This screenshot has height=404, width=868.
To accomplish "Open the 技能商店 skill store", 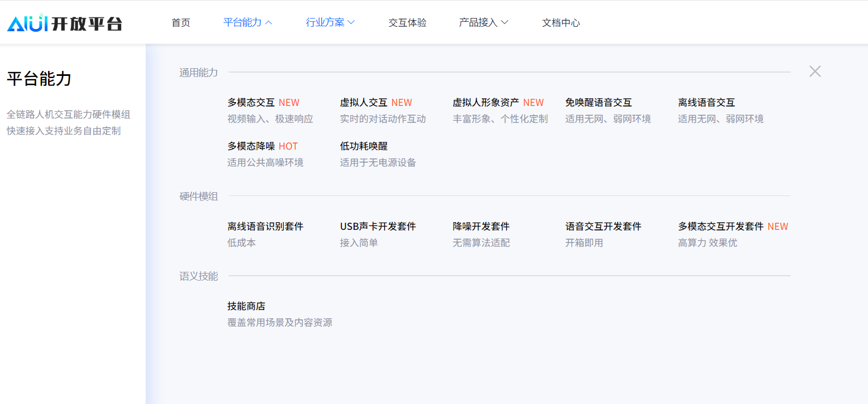I will [246, 306].
